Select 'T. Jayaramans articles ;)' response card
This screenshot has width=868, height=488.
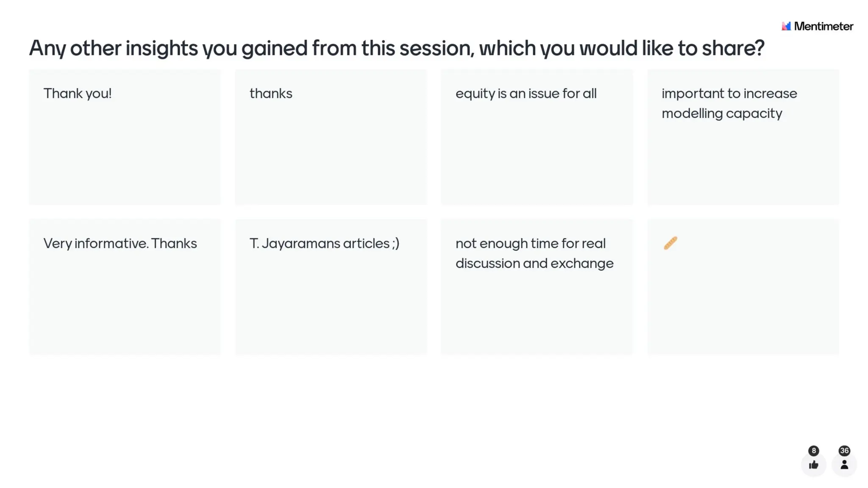331,287
